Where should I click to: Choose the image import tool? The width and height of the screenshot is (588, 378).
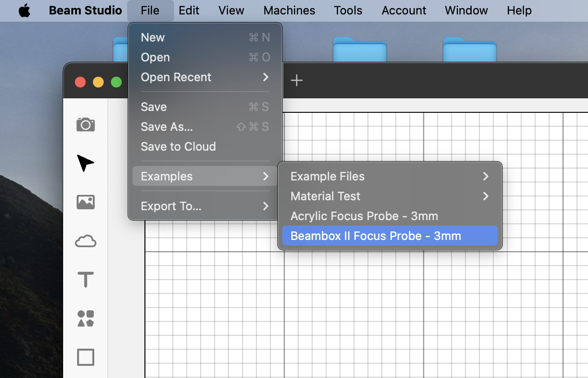86,202
